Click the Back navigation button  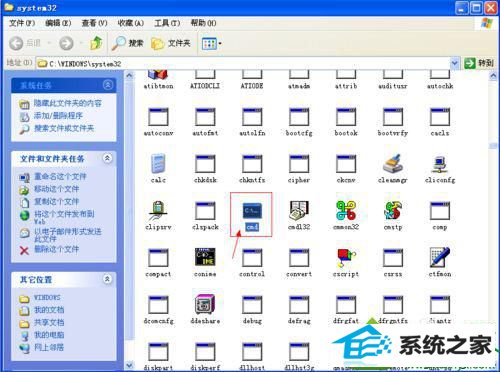click(x=25, y=43)
